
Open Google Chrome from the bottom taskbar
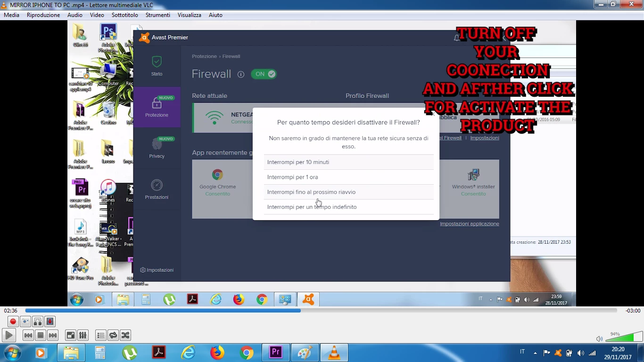click(x=247, y=353)
